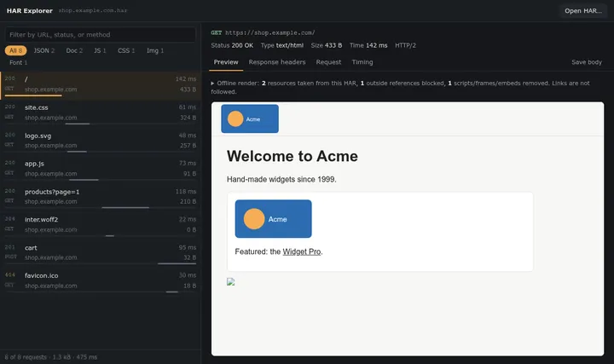Select the logo.svg request row

pos(101,141)
